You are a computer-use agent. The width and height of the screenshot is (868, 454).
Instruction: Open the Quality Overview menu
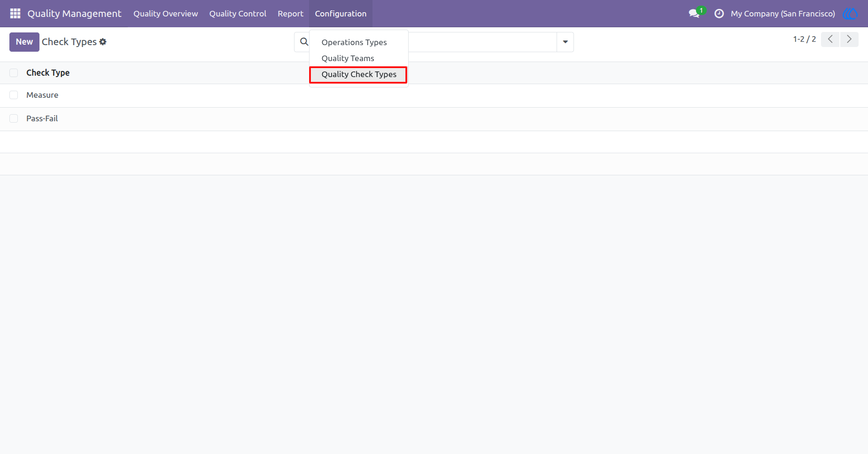click(x=166, y=14)
